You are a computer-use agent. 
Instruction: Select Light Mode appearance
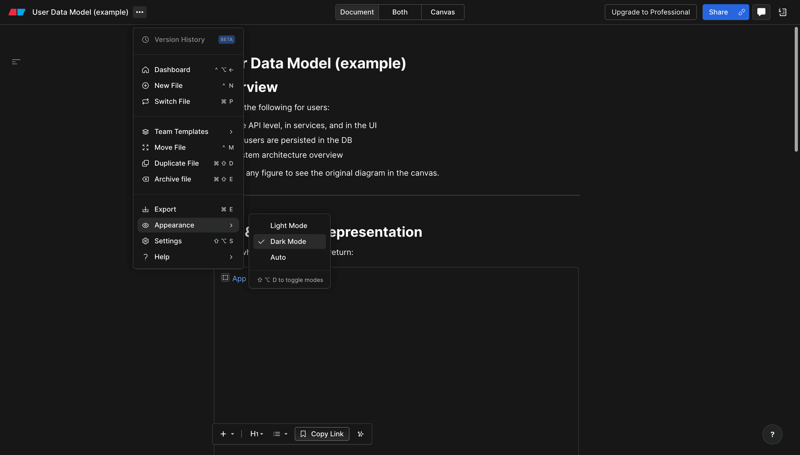pos(289,225)
